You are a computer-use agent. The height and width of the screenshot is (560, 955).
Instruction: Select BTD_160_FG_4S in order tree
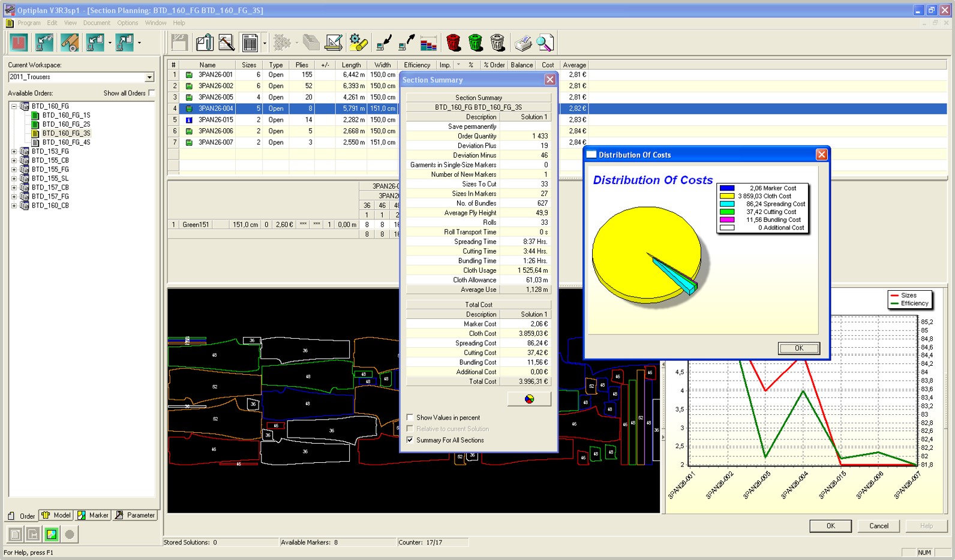66,142
